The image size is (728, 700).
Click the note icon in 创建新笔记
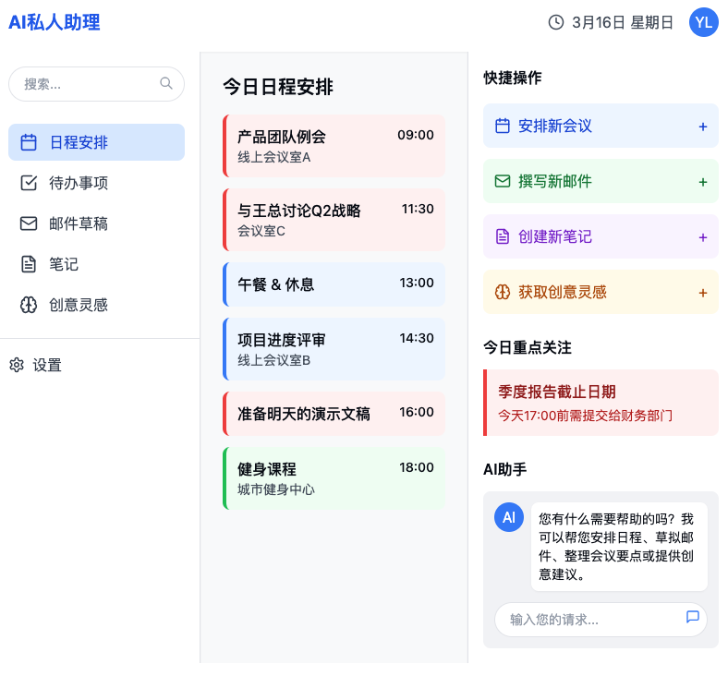click(503, 236)
